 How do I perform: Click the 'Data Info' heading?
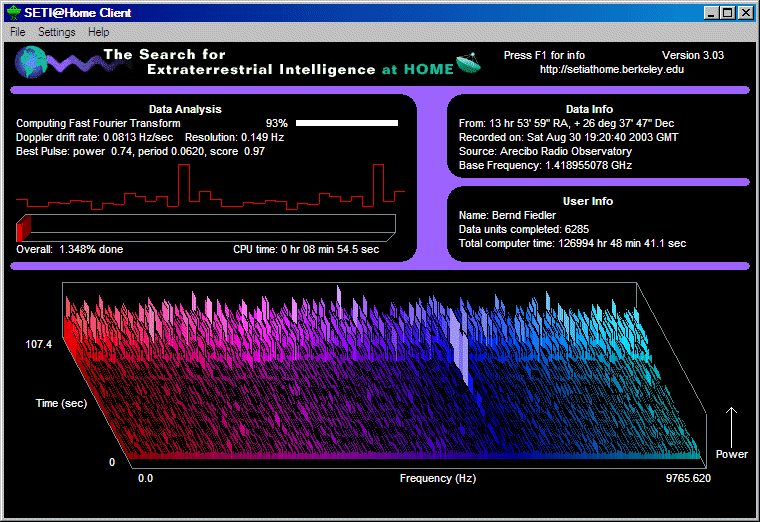(589, 110)
